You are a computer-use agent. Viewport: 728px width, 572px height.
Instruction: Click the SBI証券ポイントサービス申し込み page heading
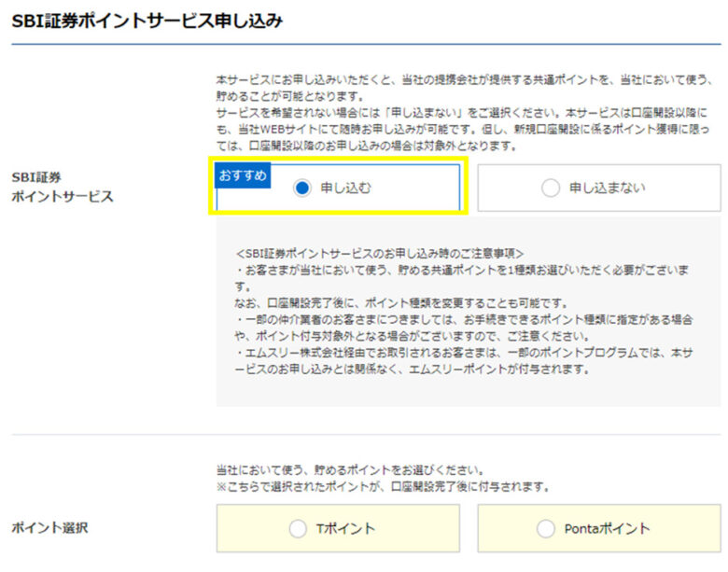coord(147,21)
